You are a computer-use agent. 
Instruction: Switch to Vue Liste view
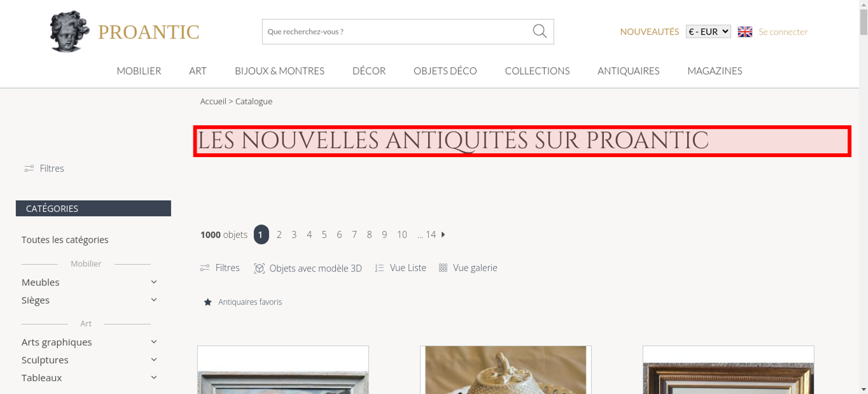coord(401,268)
